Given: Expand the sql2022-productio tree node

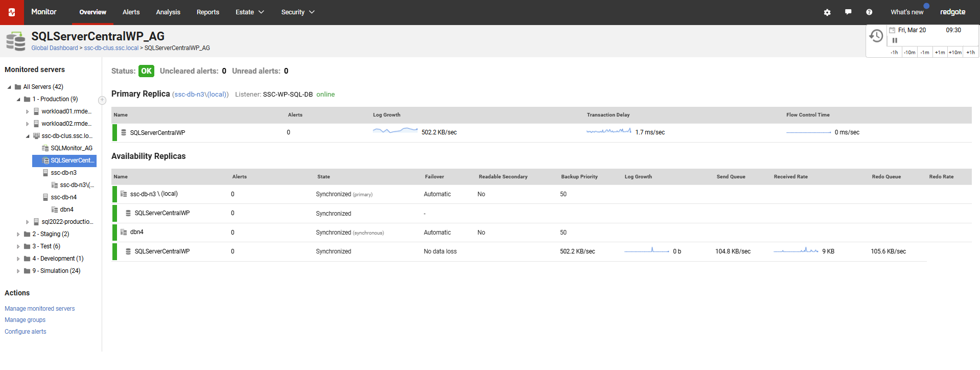Looking at the screenshot, I should click(x=28, y=222).
